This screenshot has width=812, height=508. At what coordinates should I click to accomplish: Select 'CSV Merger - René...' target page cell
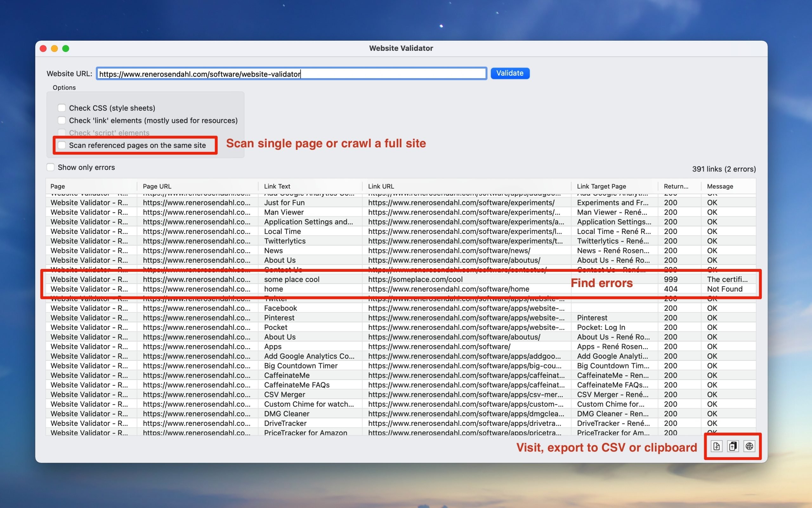coord(613,394)
